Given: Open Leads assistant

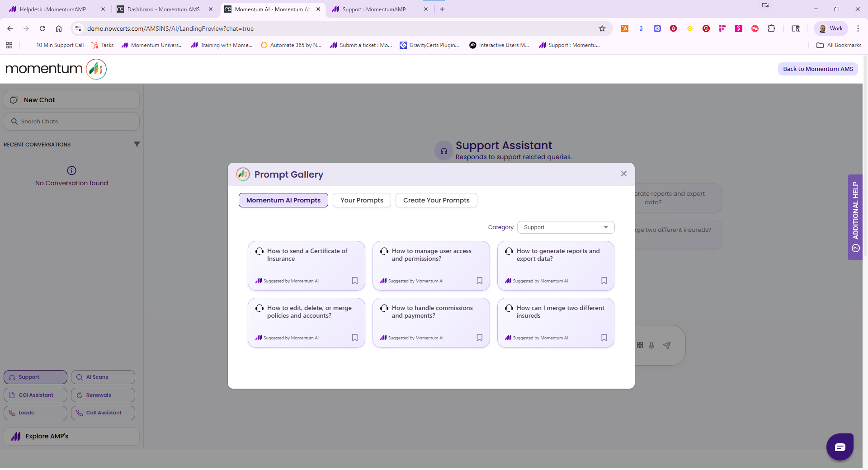Looking at the screenshot, I should (x=35, y=413).
